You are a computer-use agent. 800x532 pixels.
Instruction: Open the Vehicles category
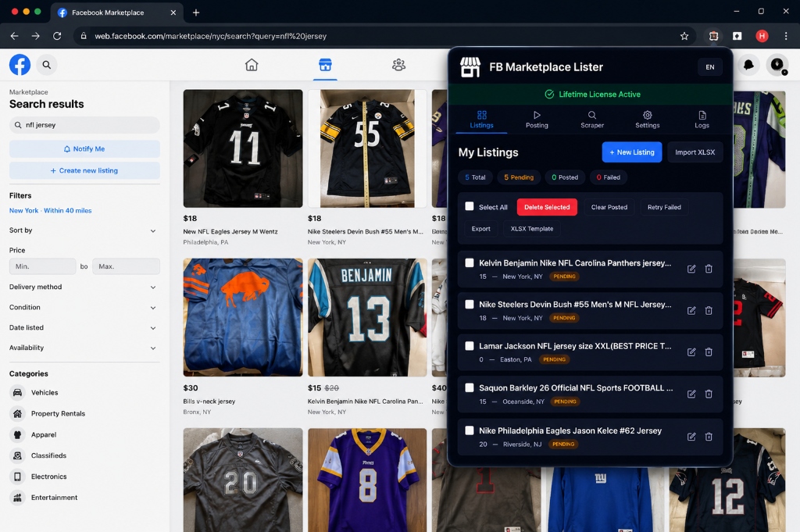pyautogui.click(x=45, y=393)
